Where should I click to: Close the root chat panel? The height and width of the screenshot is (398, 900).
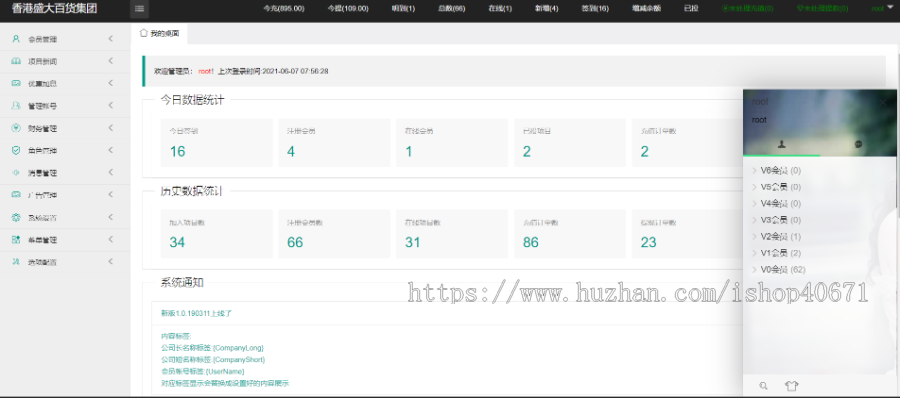point(883,102)
